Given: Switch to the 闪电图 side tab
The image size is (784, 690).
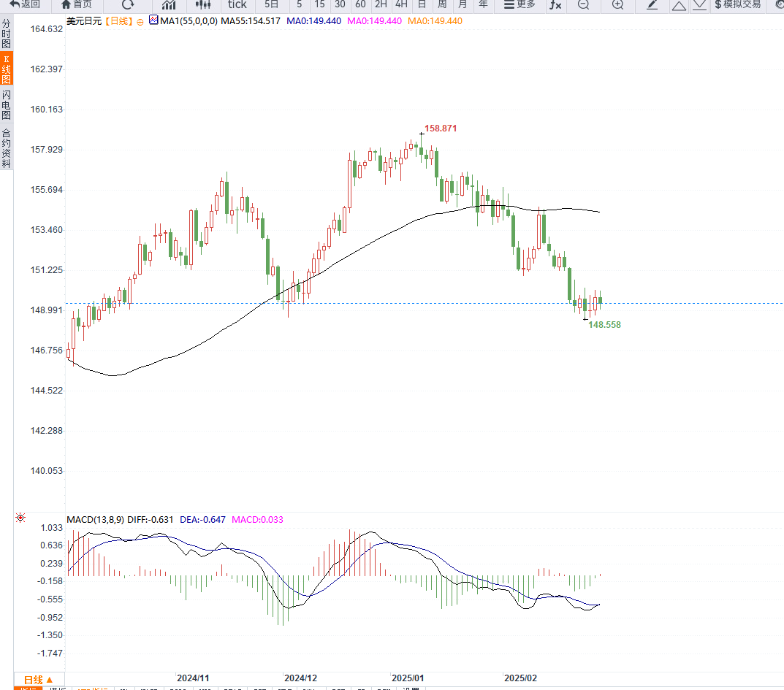Looking at the screenshot, I should [x=7, y=105].
